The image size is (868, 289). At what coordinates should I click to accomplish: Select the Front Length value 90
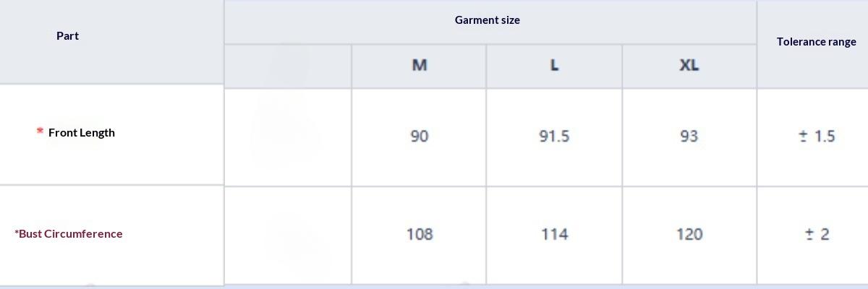[x=420, y=137]
